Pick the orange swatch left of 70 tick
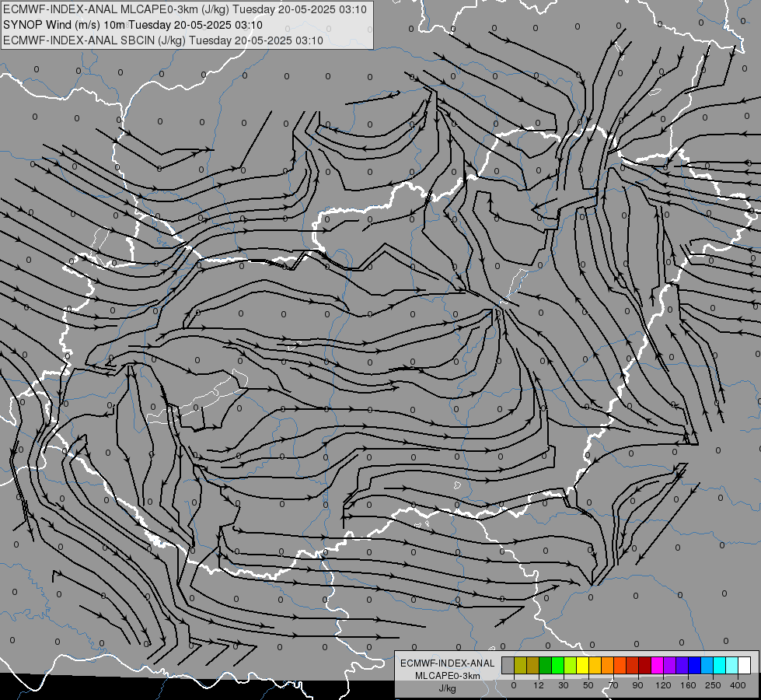Viewport: 761px width, 700px height. pyautogui.click(x=608, y=665)
